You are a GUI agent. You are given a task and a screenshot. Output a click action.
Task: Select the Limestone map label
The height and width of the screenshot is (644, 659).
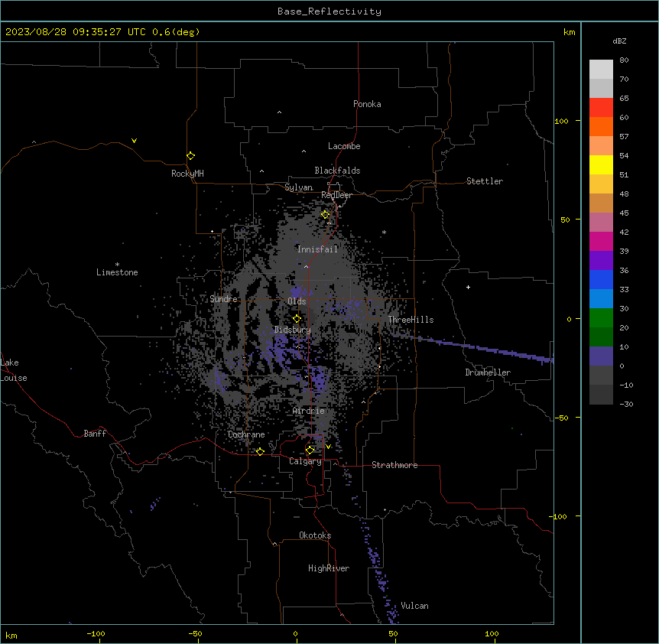tap(117, 272)
